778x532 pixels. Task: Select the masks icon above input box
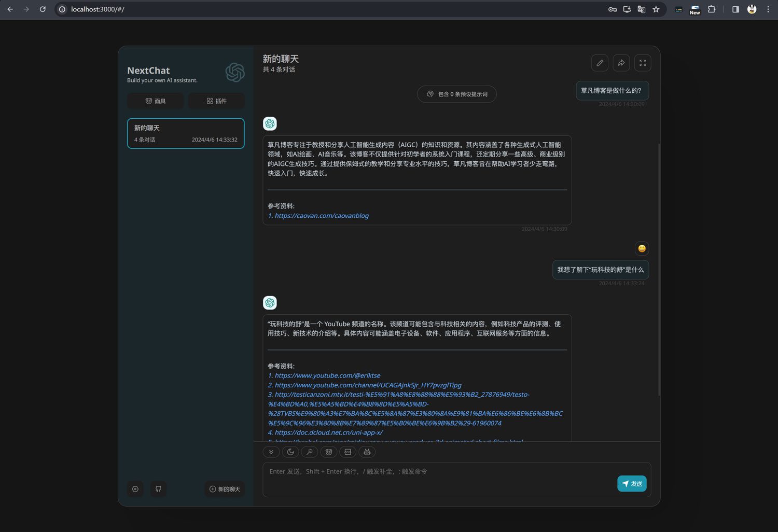[328, 452]
